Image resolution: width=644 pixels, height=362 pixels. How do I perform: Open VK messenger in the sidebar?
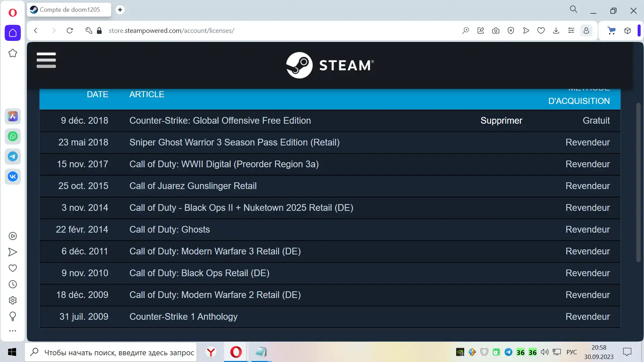[x=13, y=176]
